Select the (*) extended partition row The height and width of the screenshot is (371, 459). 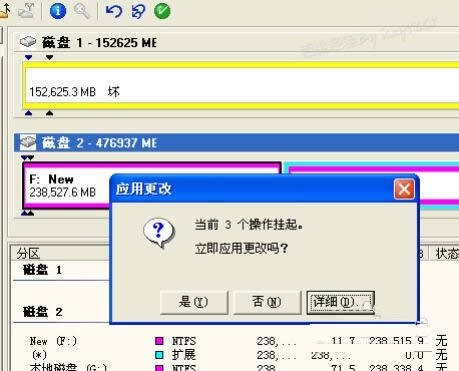pyautogui.click(x=236, y=355)
